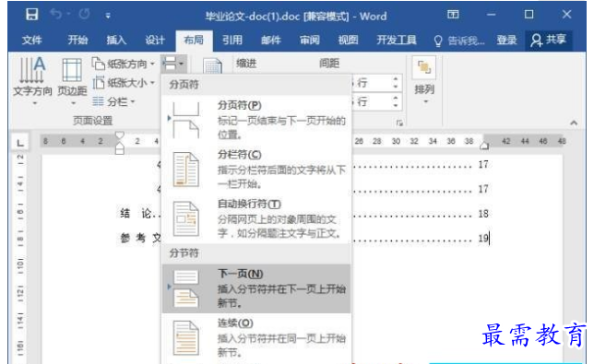Open the 文字方向 text direction tool
Screen dimensions: 594x364
(32, 80)
